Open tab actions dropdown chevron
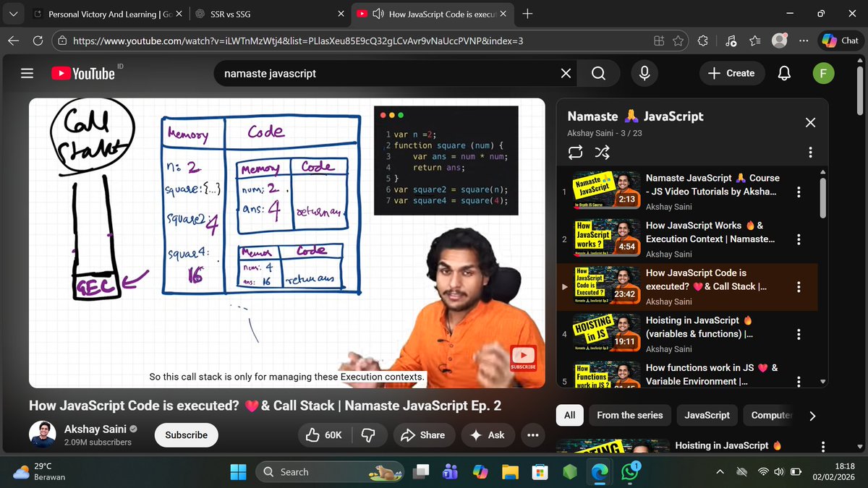868x488 pixels. point(14,14)
